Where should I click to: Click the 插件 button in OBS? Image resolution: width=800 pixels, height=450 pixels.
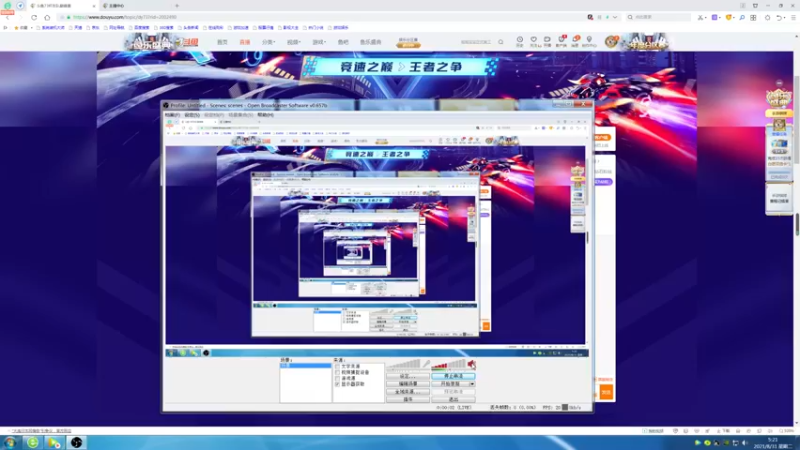pos(408,399)
